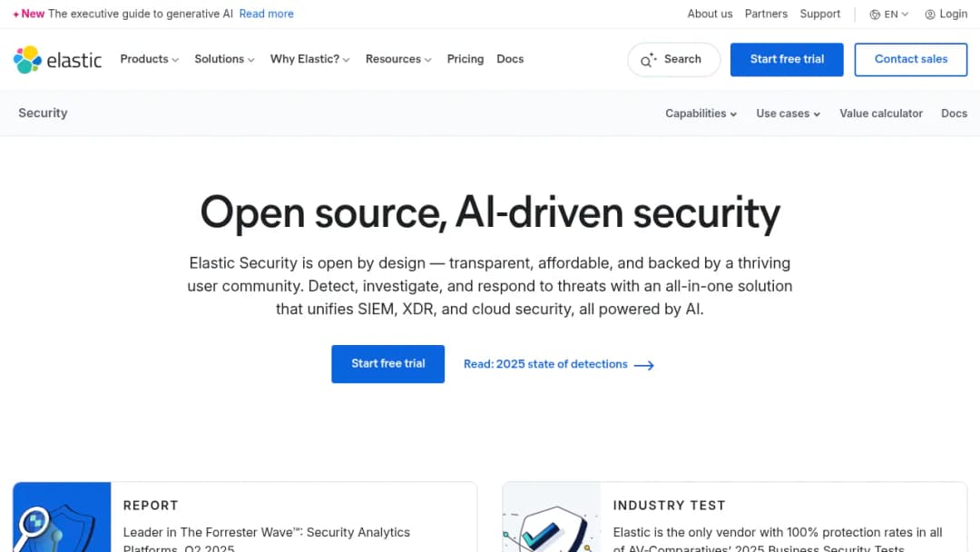
Task: Open the Pricing page
Action: (x=465, y=59)
